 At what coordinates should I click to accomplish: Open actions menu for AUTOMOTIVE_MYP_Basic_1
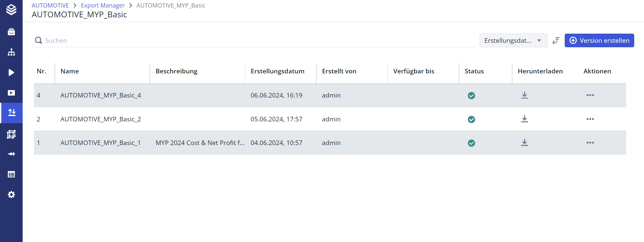point(590,143)
